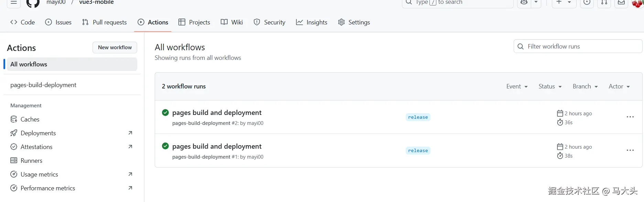
Task: Open options for workflow run #1
Action: coord(630,150)
